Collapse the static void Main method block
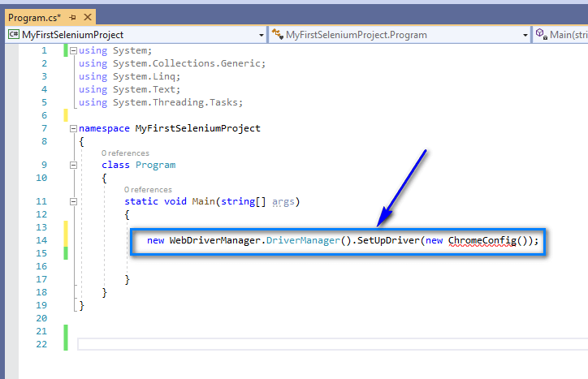588x379 pixels. (x=73, y=202)
